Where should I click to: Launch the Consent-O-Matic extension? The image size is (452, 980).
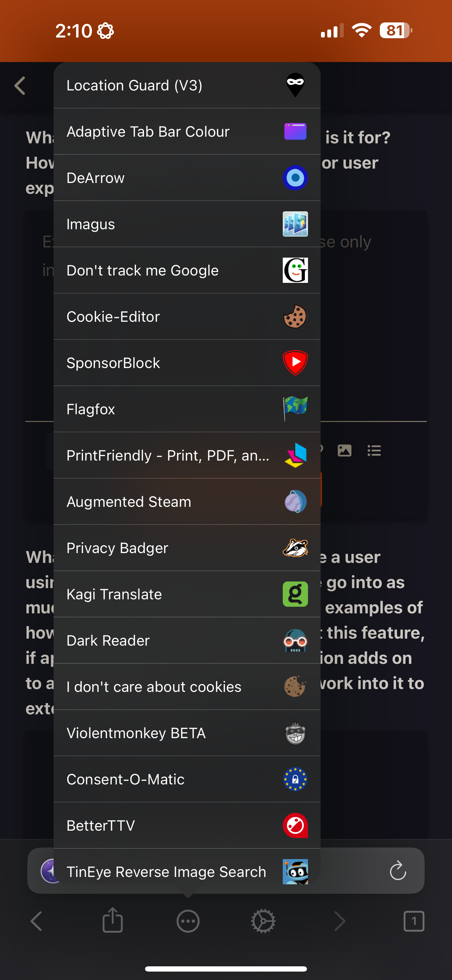[x=186, y=779]
